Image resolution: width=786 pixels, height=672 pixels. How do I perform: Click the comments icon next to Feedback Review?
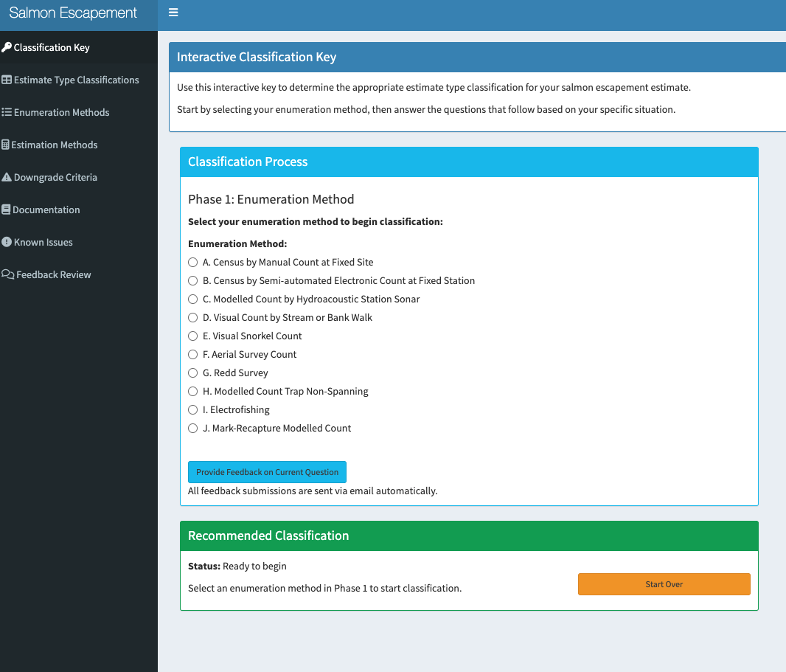(x=7, y=274)
